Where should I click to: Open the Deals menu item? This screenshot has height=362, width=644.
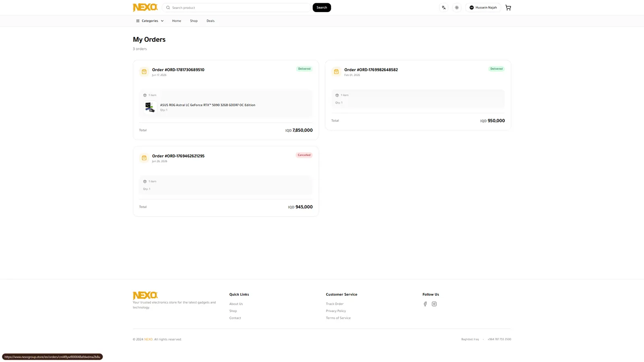click(211, 21)
